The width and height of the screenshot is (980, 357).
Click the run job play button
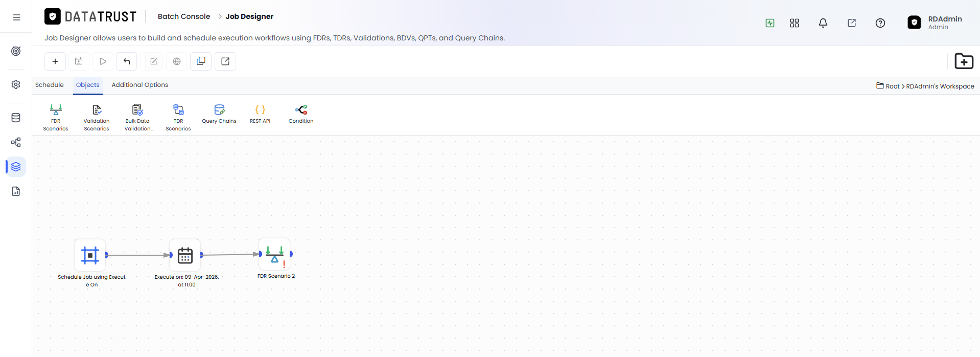pyautogui.click(x=103, y=61)
